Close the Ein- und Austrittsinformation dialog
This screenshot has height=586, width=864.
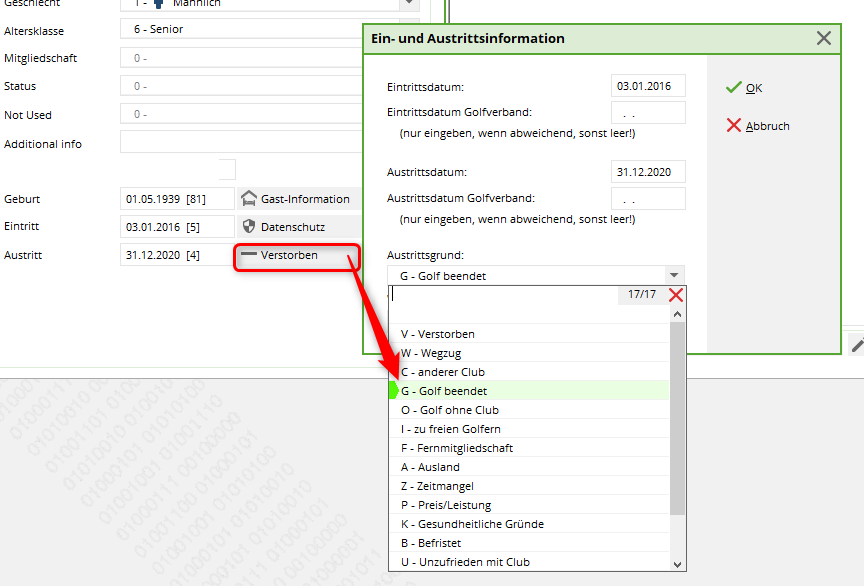823,38
